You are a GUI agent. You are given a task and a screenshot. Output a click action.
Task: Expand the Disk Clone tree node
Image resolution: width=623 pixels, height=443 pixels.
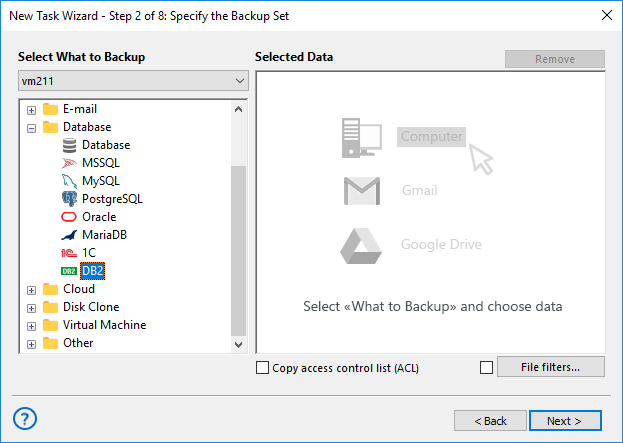click(x=31, y=308)
